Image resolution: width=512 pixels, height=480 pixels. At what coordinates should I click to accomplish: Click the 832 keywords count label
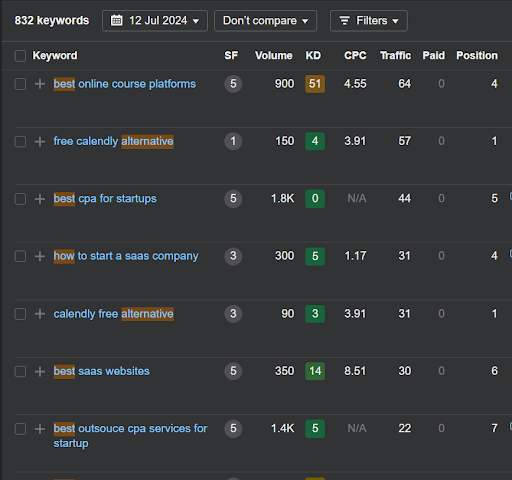tap(52, 21)
